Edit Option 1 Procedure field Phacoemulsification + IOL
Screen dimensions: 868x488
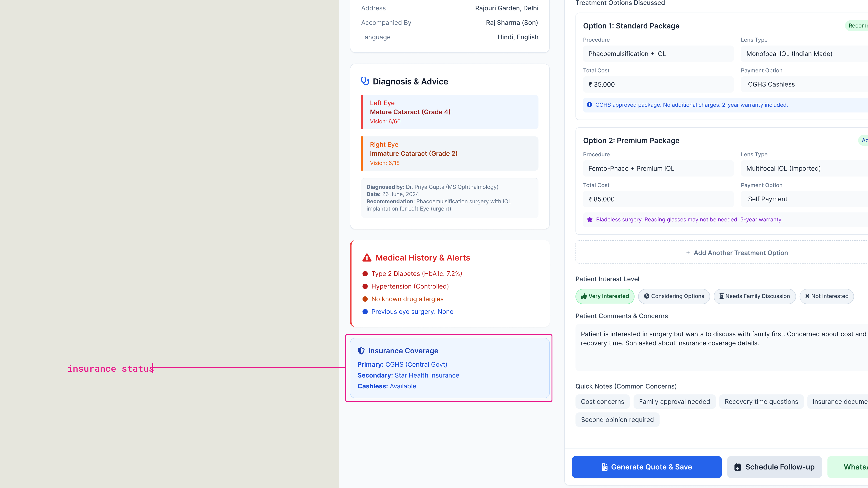(x=658, y=54)
